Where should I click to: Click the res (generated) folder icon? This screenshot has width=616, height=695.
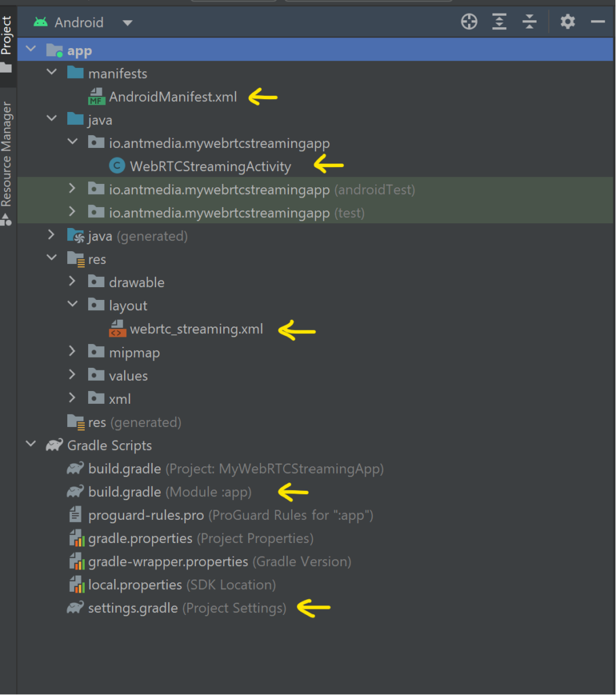(x=76, y=422)
